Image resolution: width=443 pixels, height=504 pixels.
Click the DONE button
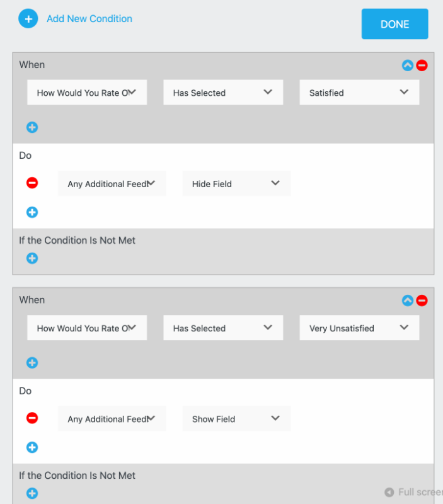pyautogui.click(x=394, y=24)
